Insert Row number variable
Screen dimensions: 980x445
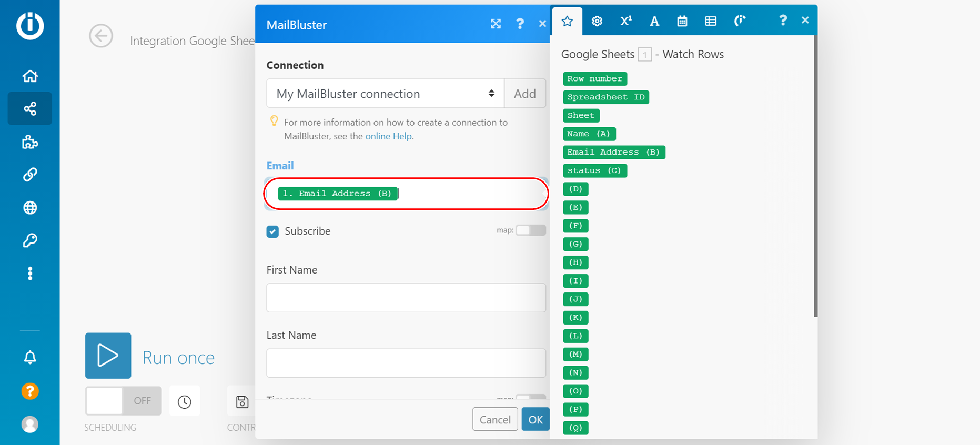[x=594, y=79]
